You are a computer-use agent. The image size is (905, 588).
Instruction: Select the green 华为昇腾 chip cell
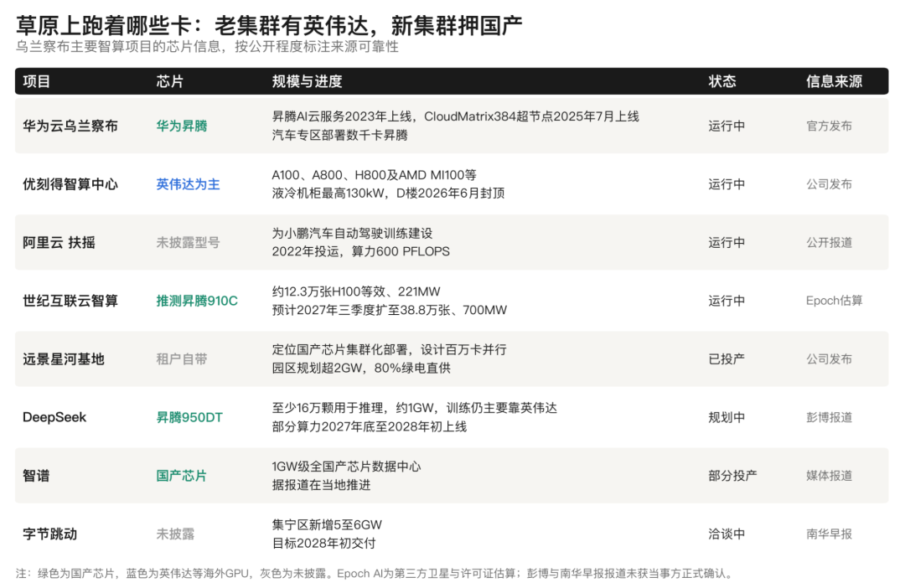point(182,126)
